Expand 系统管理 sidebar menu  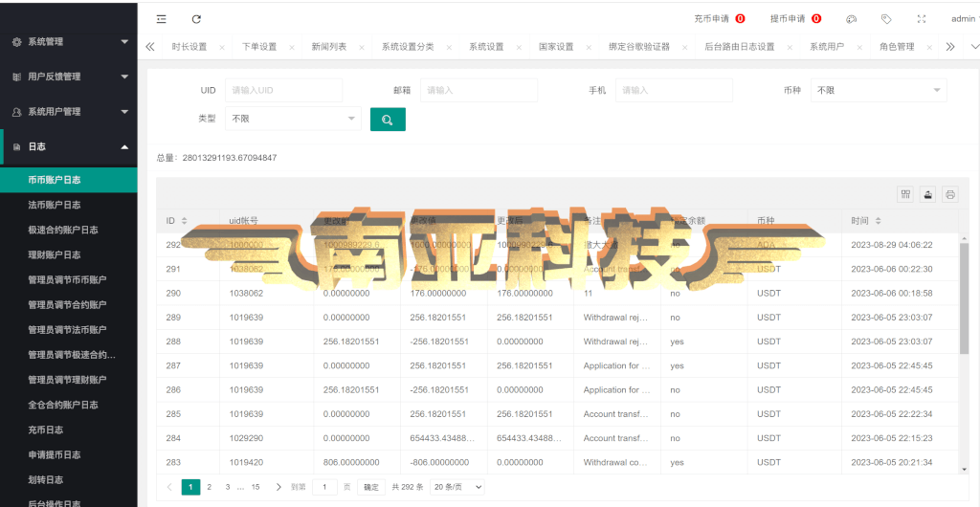(69, 42)
